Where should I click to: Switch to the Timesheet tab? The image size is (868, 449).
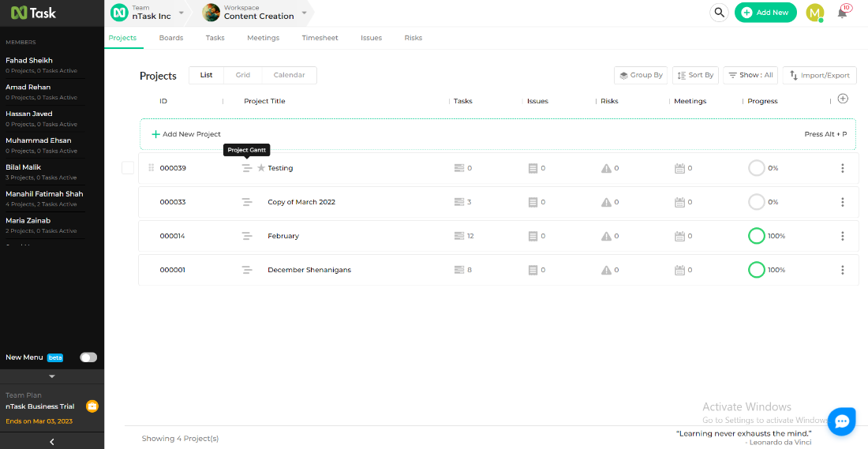(x=320, y=38)
